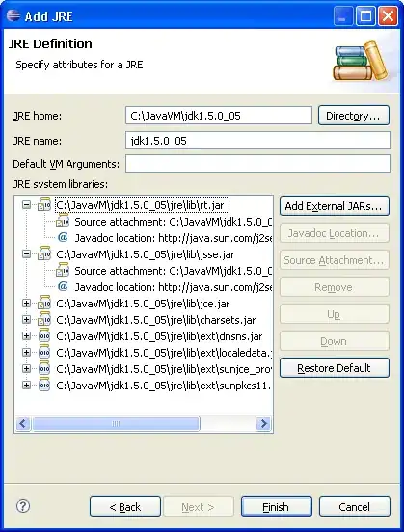Viewport: 404px width, 532px height.
Task: Click the disabled Up button
Action: pos(334,314)
